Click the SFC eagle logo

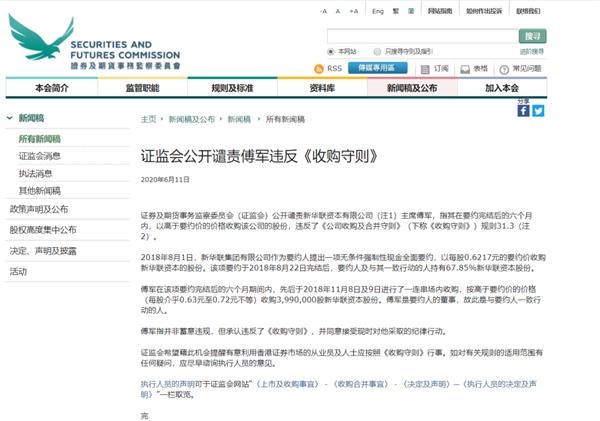[41, 38]
